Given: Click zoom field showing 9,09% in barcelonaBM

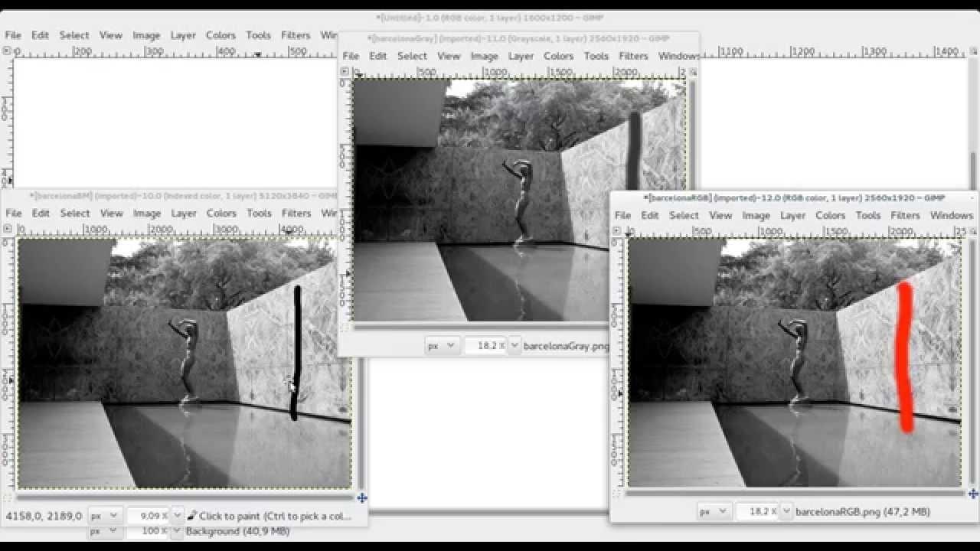Looking at the screenshot, I should (148, 516).
